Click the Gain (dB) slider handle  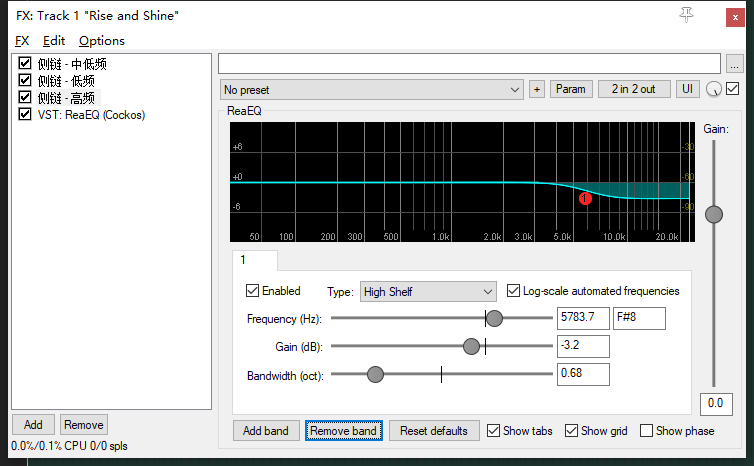tap(471, 346)
